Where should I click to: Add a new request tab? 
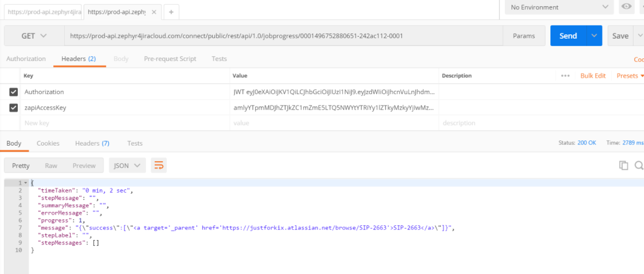[171, 11]
